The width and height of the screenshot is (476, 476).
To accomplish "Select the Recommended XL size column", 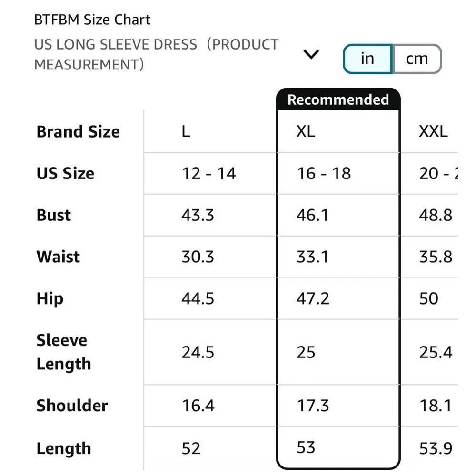I will point(306,131).
